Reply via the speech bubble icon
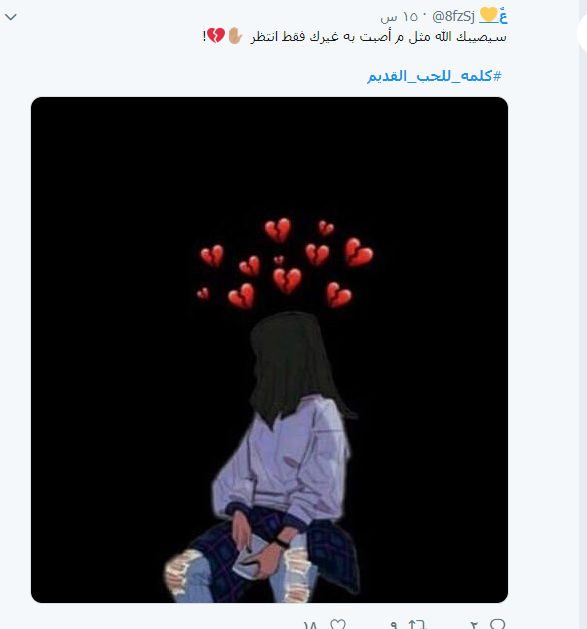 click(498, 624)
